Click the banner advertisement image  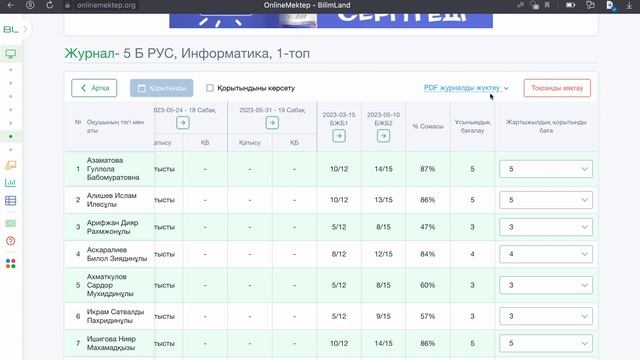pyautogui.click(x=331, y=20)
